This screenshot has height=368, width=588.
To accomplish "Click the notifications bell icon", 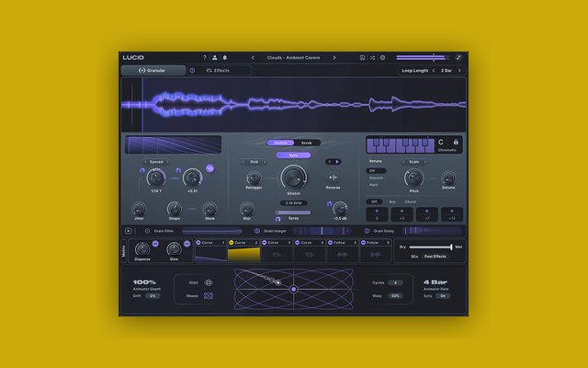I will [224, 58].
